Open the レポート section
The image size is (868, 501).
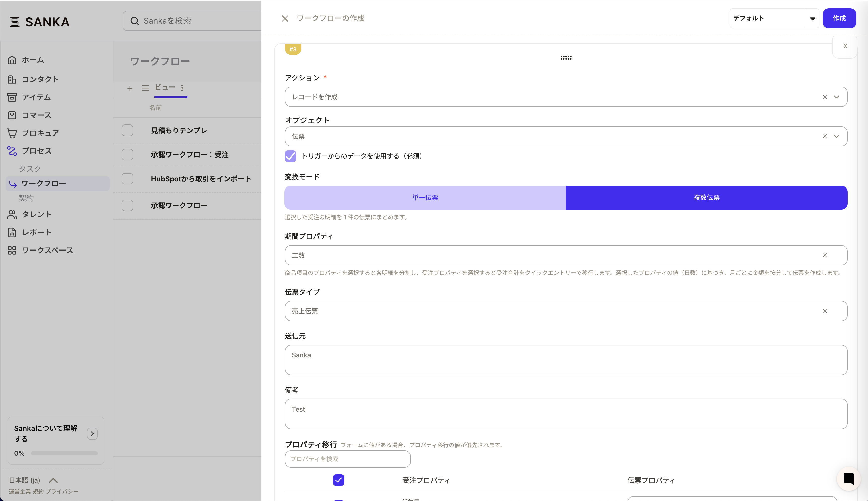click(x=36, y=232)
